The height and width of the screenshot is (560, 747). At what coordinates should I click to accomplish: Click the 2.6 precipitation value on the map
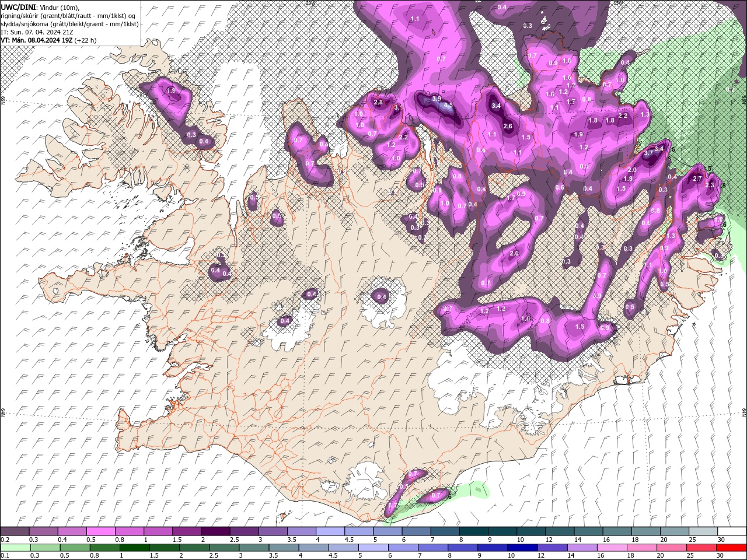tap(508, 126)
